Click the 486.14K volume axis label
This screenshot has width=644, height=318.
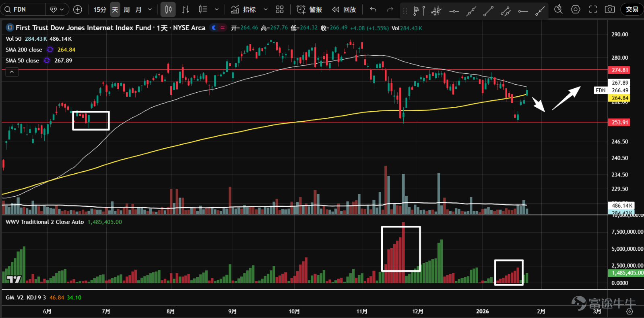pos(622,206)
